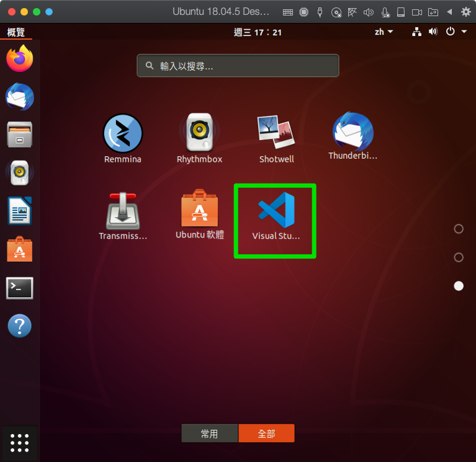The height and width of the screenshot is (462, 476).
Task: Click the VM keyboard icon in the title bar
Action: [288, 12]
